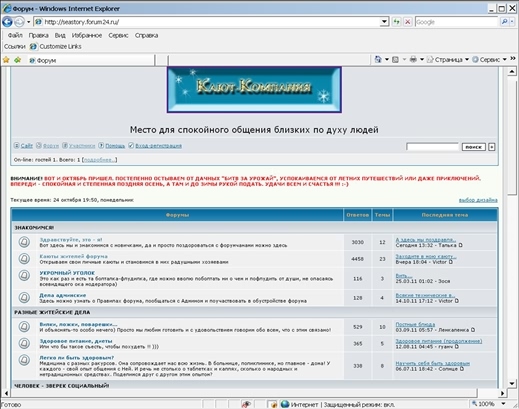Viewport: 519px width, 409px height.
Task: Open the Favorites Center star icon
Action: (x=6, y=60)
